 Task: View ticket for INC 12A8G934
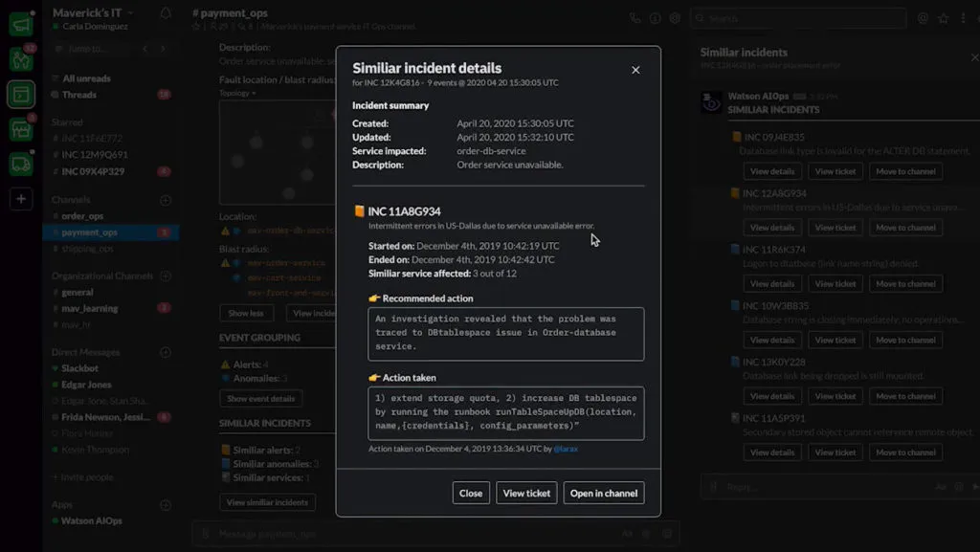point(835,228)
